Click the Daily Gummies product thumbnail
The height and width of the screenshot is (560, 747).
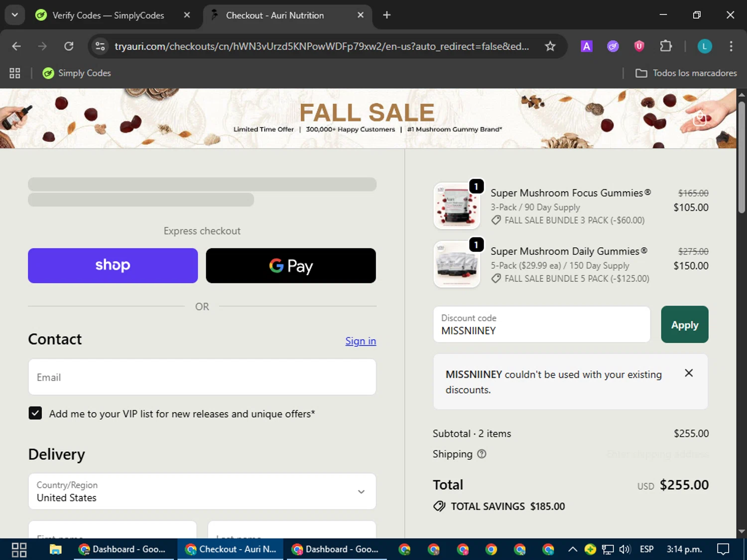point(457,264)
